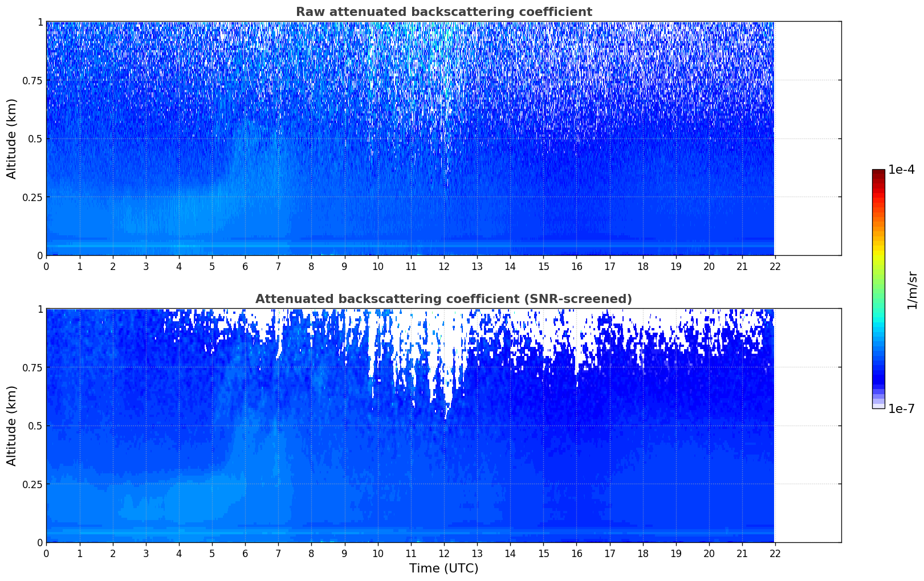Image resolution: width=924 pixels, height=581 pixels.
Task: Click altitude tick '0.5' on raw plot
Action: (35, 138)
